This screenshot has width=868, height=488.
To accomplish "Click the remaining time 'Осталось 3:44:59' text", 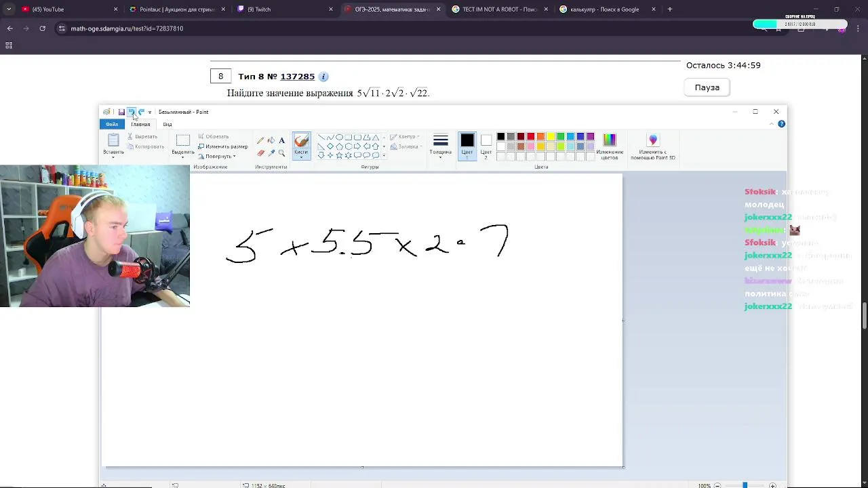I will 724,65.
